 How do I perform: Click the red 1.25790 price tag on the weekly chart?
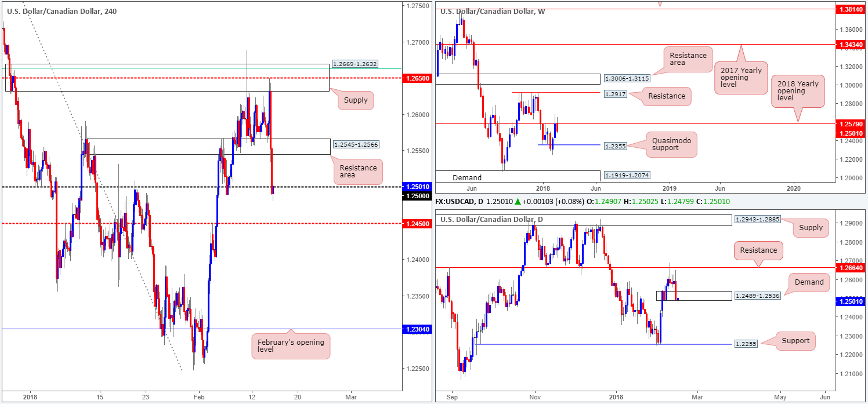851,124
